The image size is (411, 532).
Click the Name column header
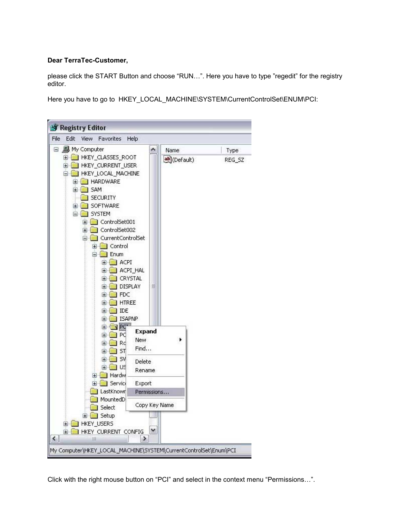click(191, 150)
